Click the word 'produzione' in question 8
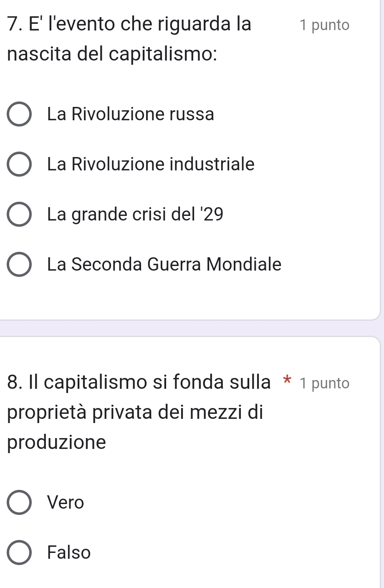 pos(57,442)
